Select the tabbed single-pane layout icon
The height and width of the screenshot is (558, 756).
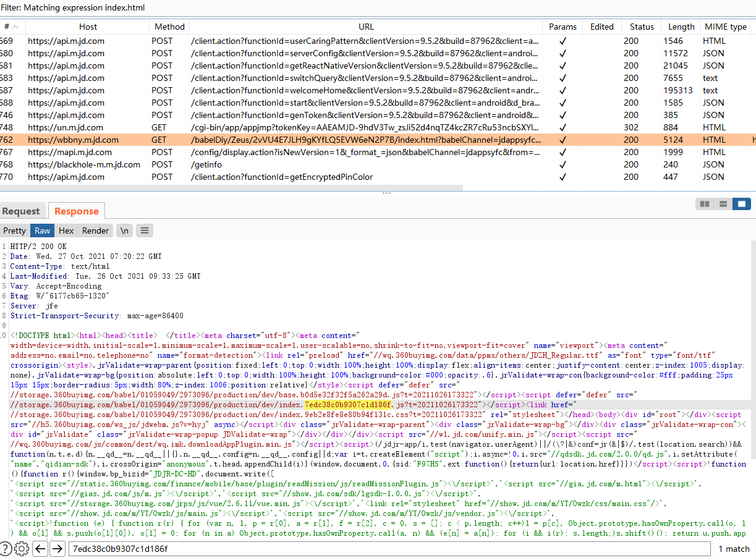741,204
